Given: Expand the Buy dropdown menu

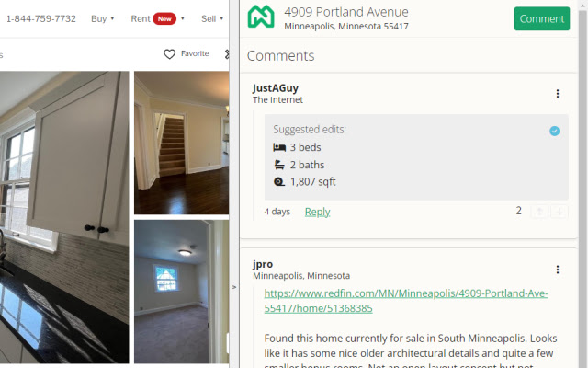Looking at the screenshot, I should pos(102,18).
